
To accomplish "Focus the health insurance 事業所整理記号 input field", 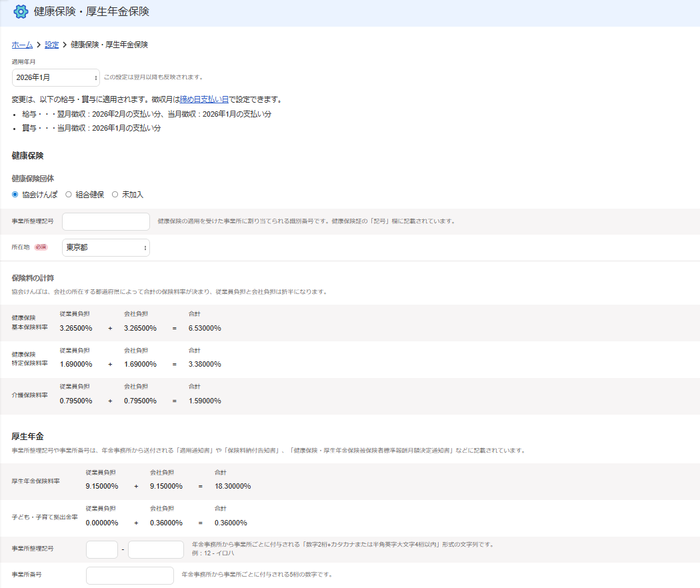I will coord(106,221).
